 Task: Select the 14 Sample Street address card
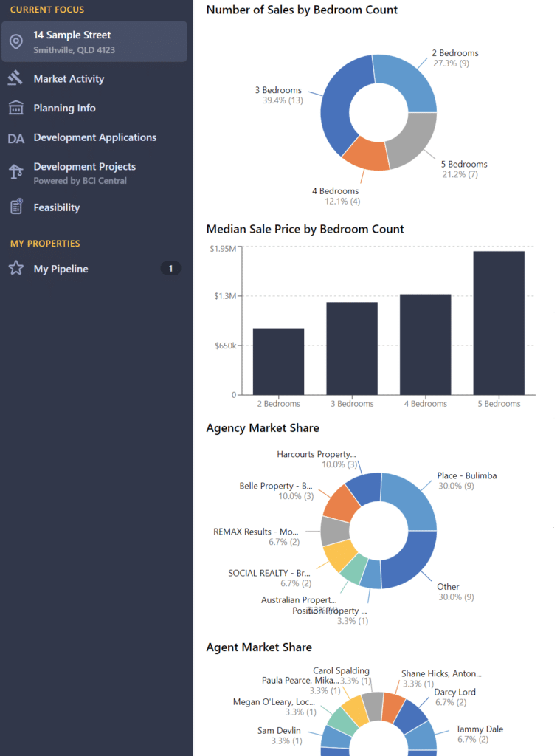94,41
